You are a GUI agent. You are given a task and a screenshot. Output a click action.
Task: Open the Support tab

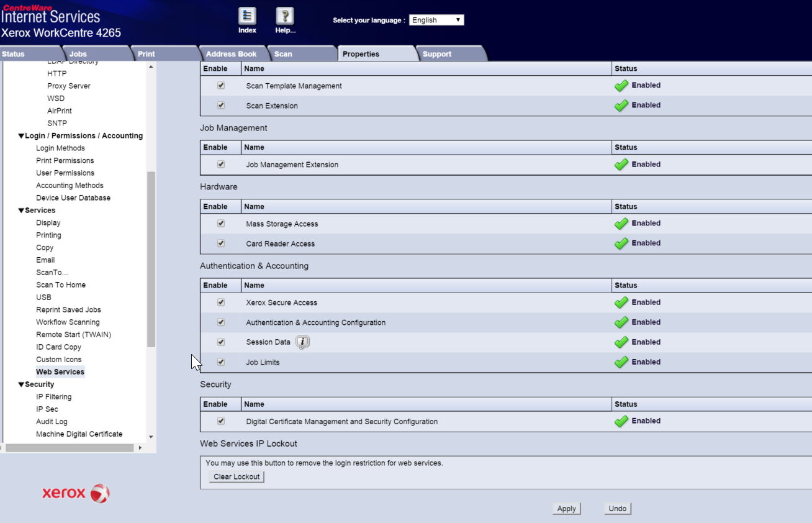tap(436, 53)
